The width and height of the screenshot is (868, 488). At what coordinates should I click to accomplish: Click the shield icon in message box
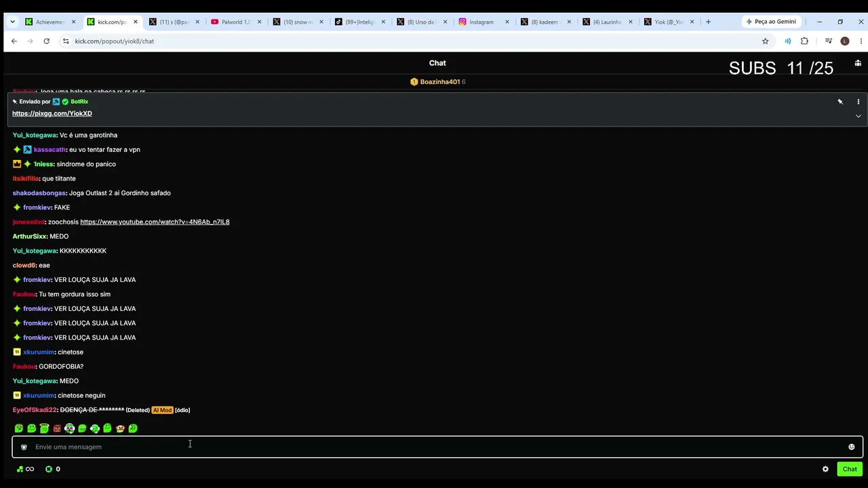point(24,447)
